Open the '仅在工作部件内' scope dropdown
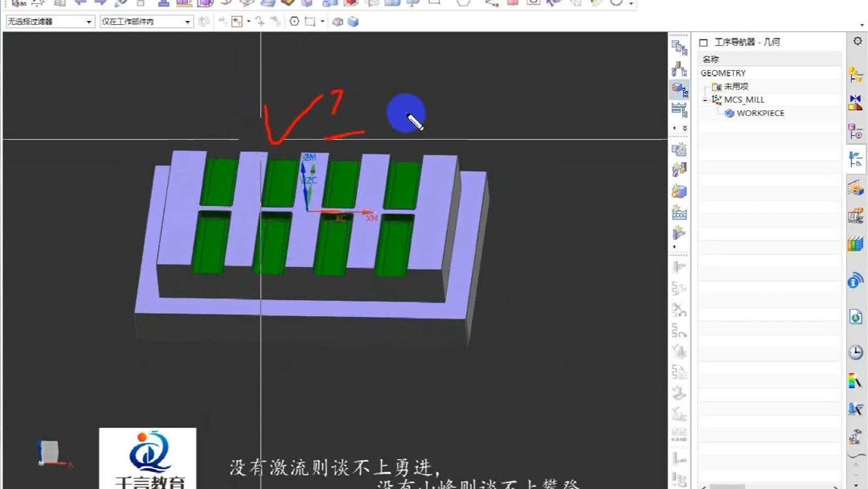 [186, 22]
